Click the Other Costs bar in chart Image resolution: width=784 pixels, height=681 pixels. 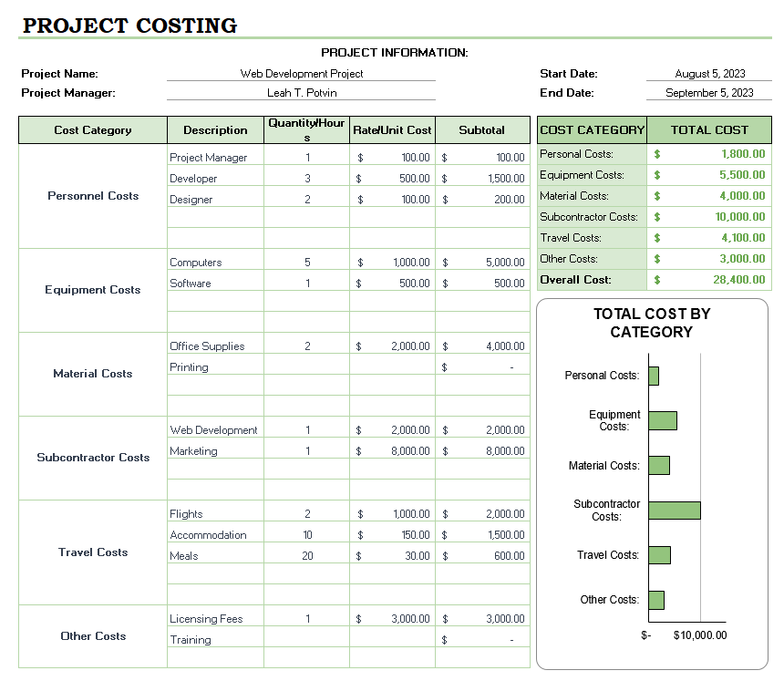pyautogui.click(x=656, y=600)
